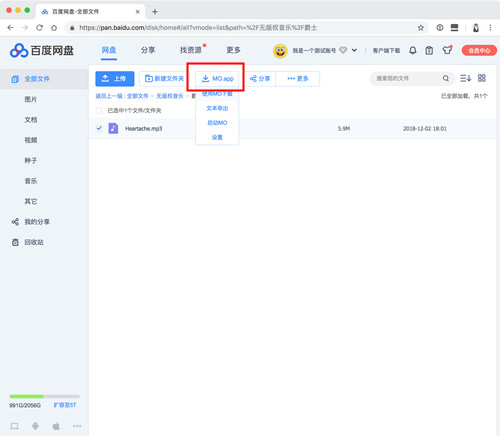Click the Baidu Netdisk logo

[42, 51]
